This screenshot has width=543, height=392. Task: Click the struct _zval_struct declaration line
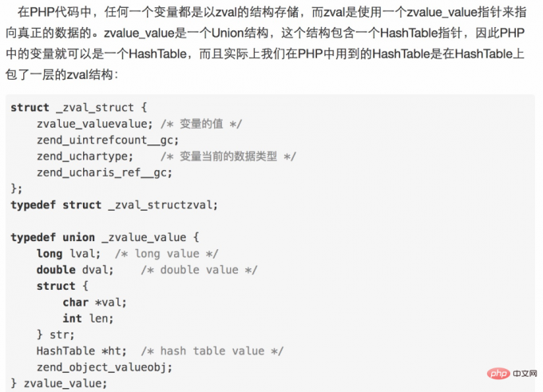pos(79,107)
